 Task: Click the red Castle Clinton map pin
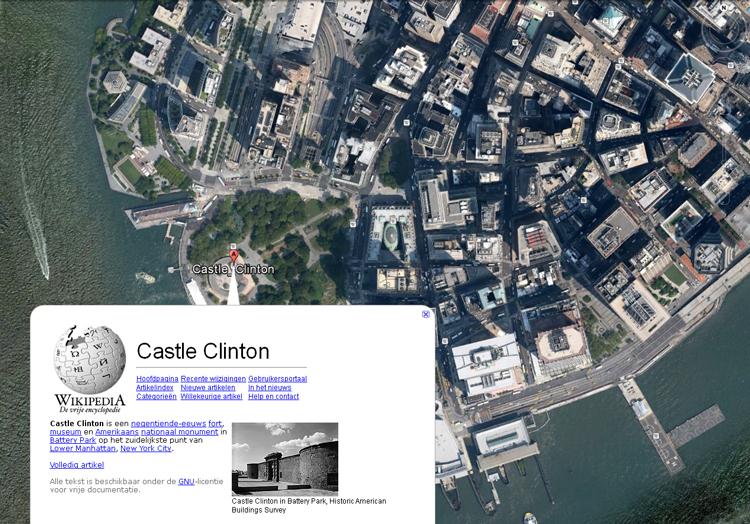point(234,256)
